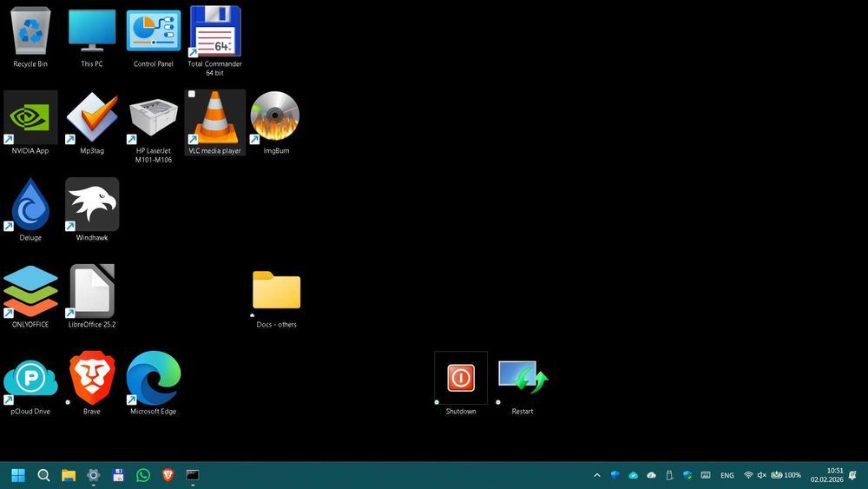This screenshot has height=489, width=868.
Task: Click the 'LibreOffice 25.2' label
Action: tap(92, 325)
